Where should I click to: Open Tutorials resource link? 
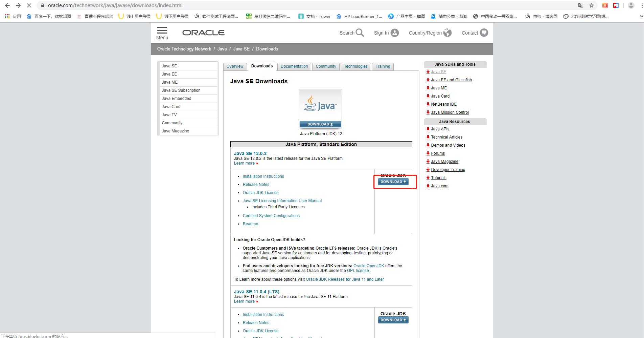(439, 178)
